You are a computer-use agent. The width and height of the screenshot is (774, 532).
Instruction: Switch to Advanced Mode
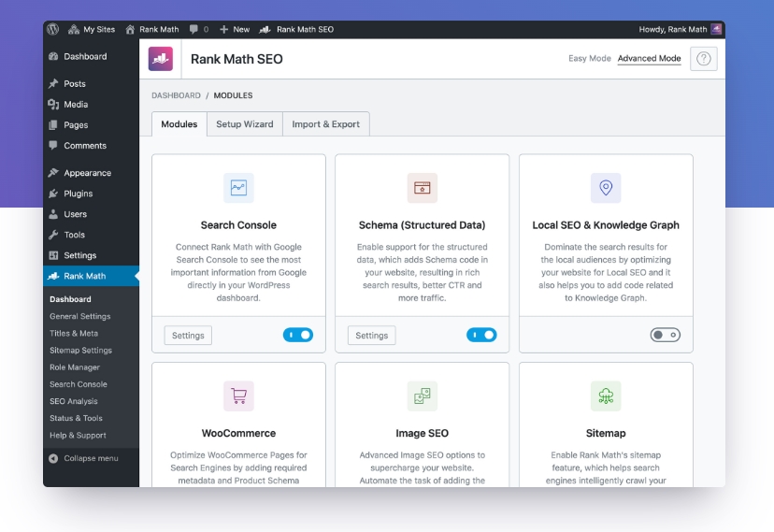tap(649, 58)
